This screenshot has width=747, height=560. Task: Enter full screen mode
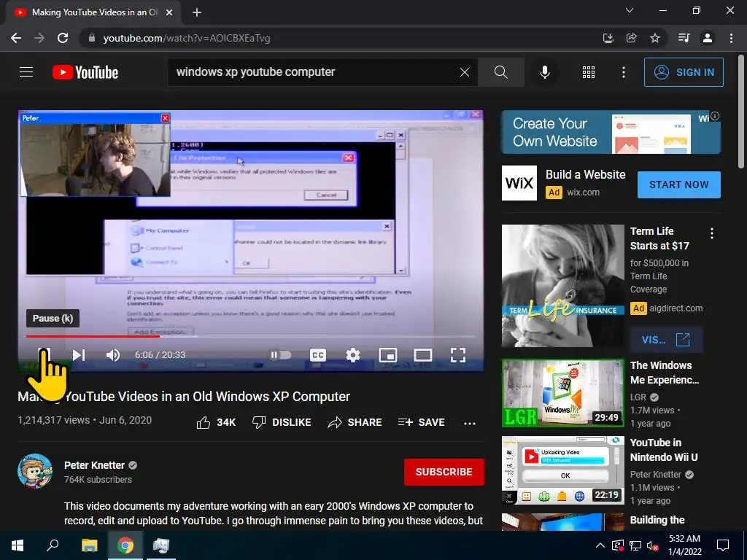coord(458,355)
